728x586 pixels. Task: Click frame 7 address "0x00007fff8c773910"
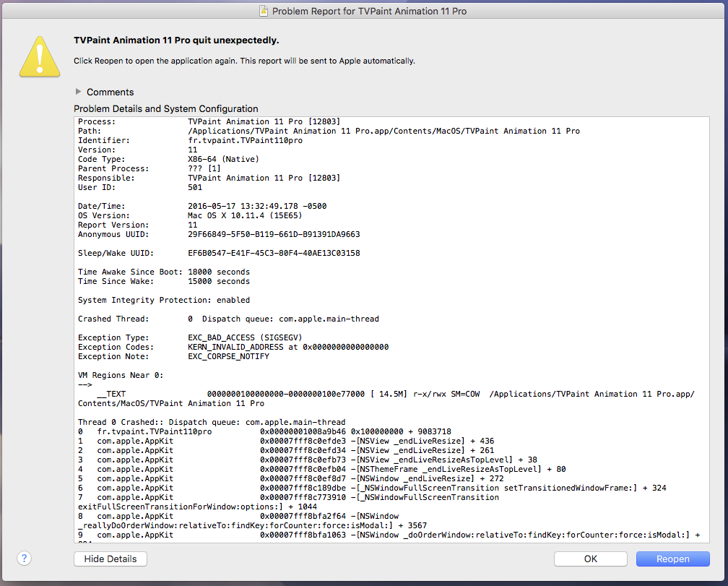click(303, 497)
